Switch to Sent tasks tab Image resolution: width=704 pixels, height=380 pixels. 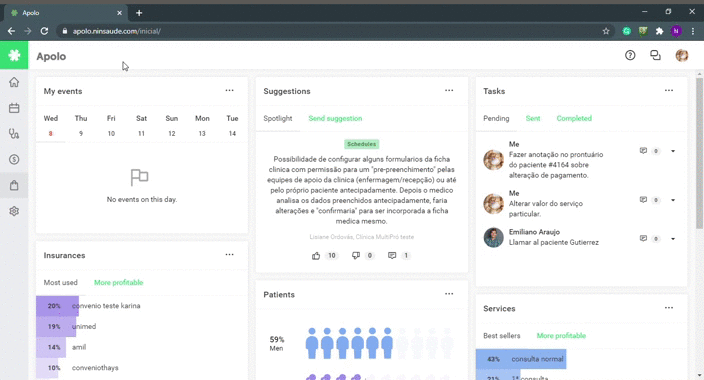[533, 118]
